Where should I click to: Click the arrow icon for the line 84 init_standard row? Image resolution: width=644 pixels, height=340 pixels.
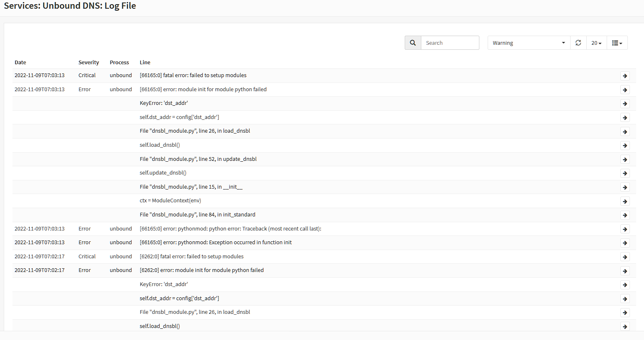click(625, 215)
